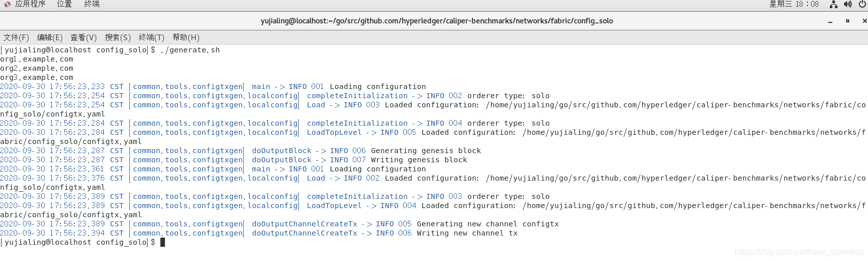Open the 帮助(H) help menu
This screenshot has height=261, width=868.
pyautogui.click(x=186, y=37)
